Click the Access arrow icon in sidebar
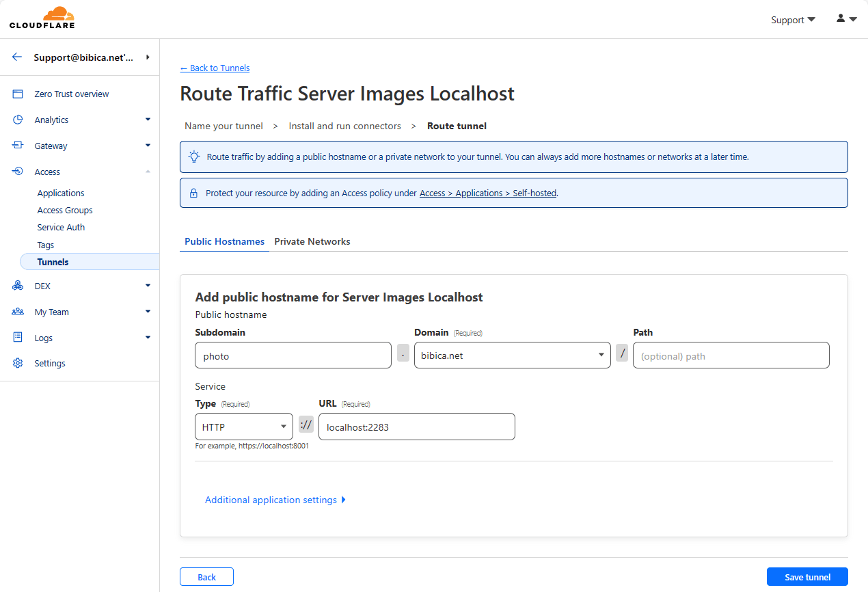This screenshot has height=592, width=868. coord(18,172)
